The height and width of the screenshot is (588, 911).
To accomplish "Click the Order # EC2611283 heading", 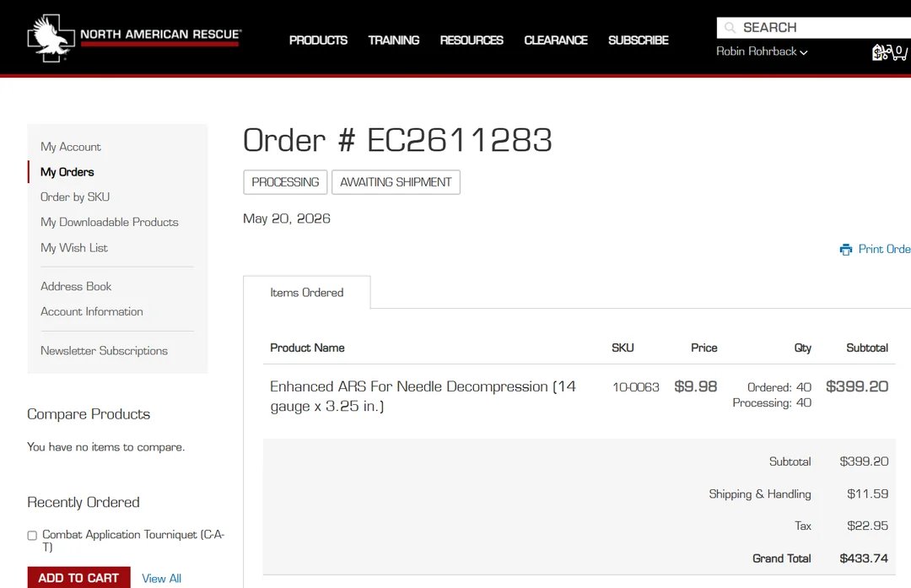I will point(397,140).
